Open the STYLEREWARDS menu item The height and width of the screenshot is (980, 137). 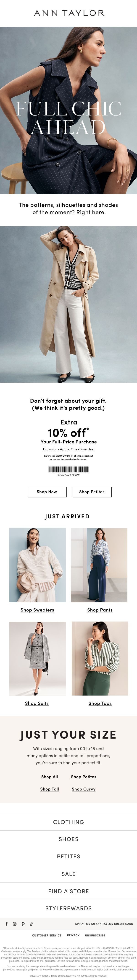[x=69, y=908]
